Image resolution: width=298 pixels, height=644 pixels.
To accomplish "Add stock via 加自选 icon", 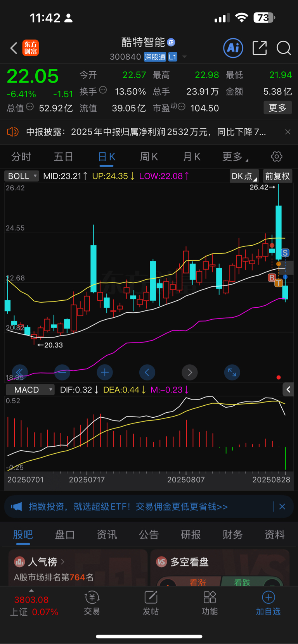I will [x=268, y=603].
